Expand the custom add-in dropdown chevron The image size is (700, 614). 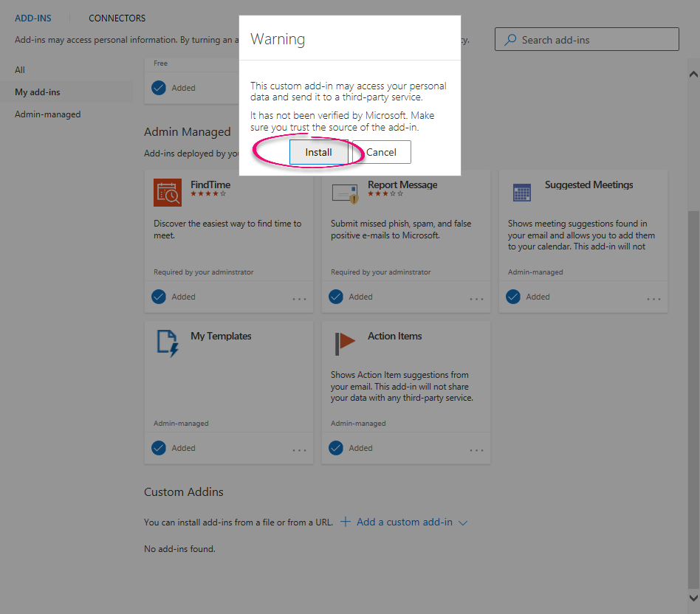[463, 523]
